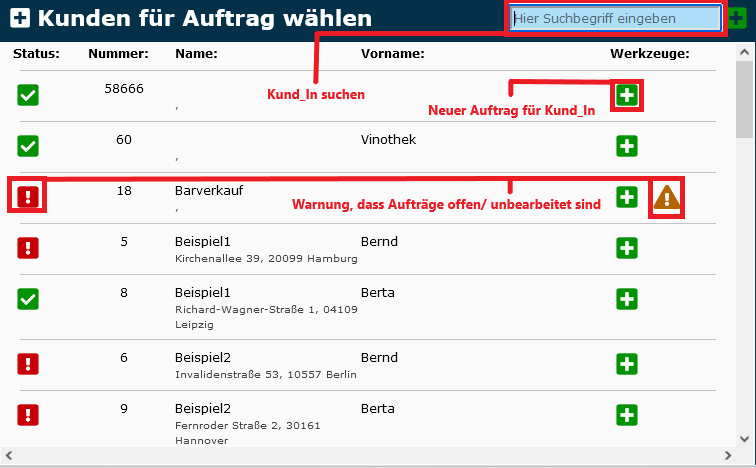Click red status icon for customer number 5
The image size is (756, 468).
(28, 247)
